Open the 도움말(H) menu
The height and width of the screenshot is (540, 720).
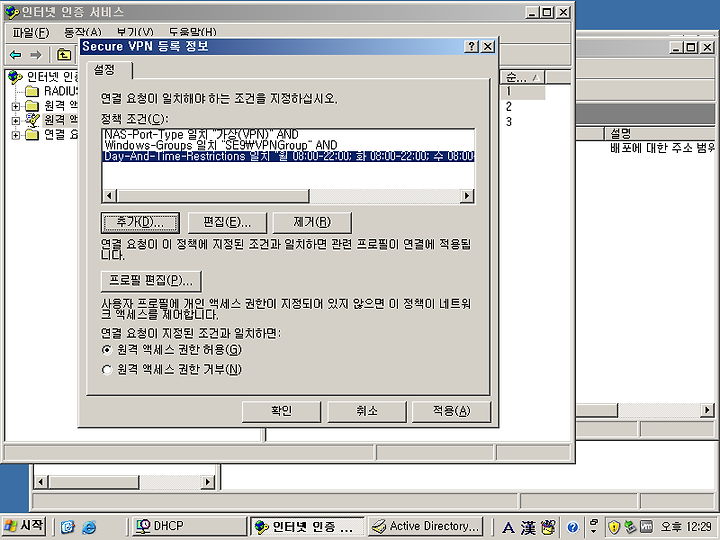tap(192, 33)
